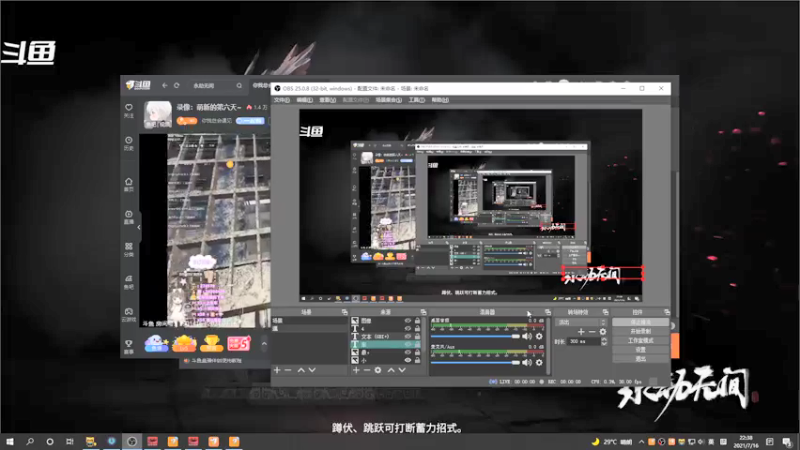Screen dimensions: 800x450
Task: Decrease the 时长 transition duration
Action: click(604, 343)
